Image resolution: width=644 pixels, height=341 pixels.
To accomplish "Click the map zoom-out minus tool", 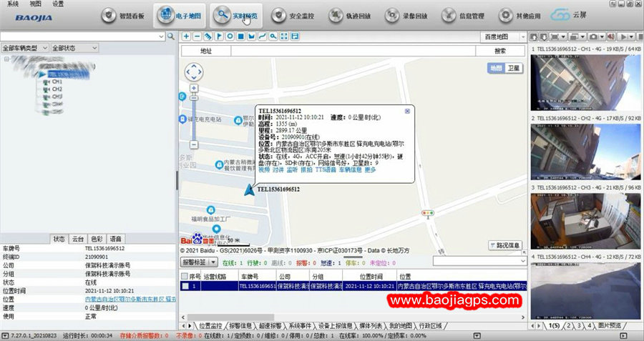I will pos(197,36).
